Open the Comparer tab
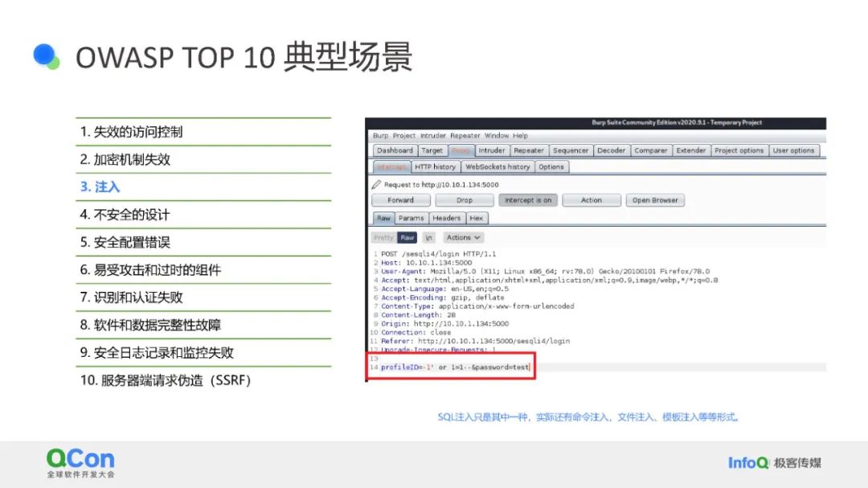The height and width of the screenshot is (488, 868). (651, 150)
